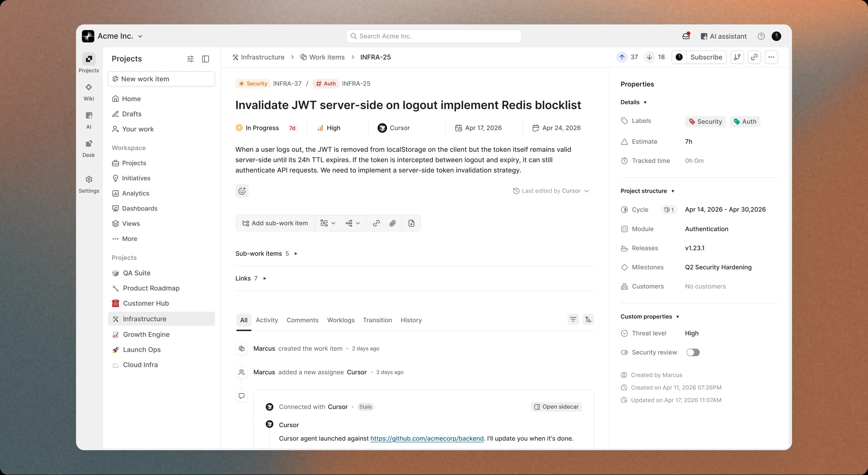This screenshot has height=475, width=868.
Task: Downvote the work item
Action: pos(649,57)
